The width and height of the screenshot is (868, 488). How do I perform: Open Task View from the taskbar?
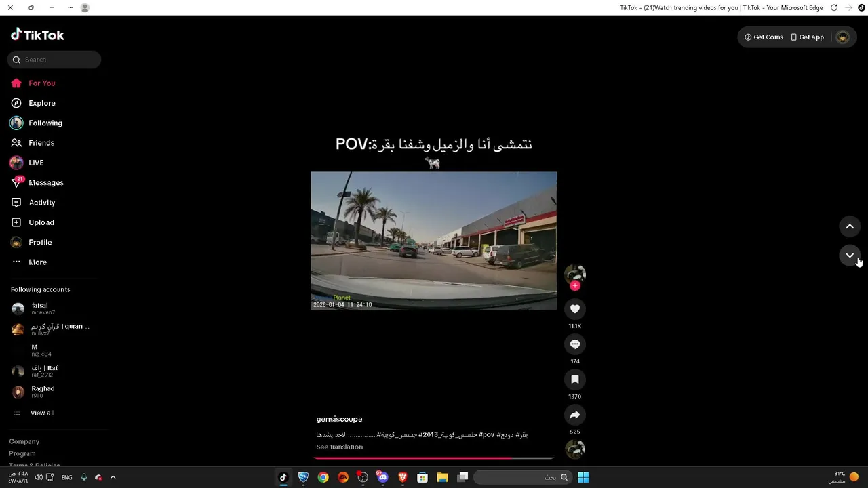click(x=462, y=477)
